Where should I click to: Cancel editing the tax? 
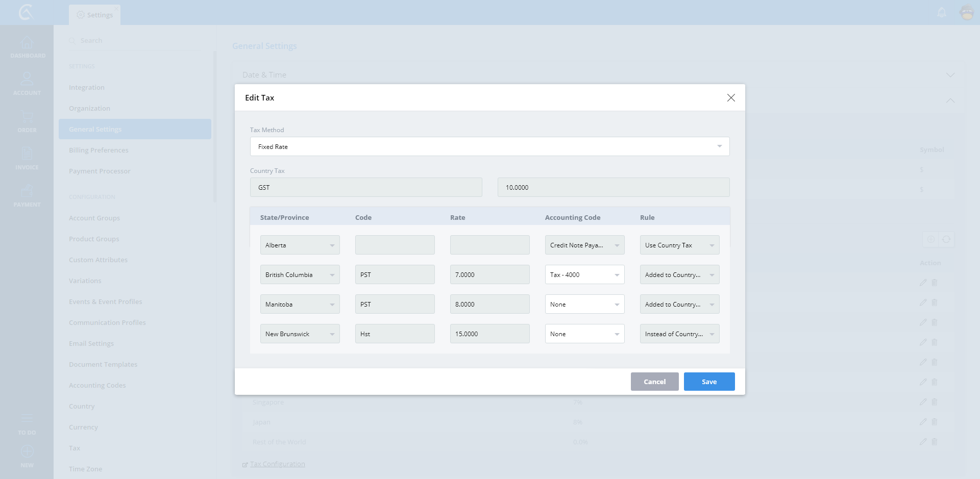pyautogui.click(x=654, y=382)
